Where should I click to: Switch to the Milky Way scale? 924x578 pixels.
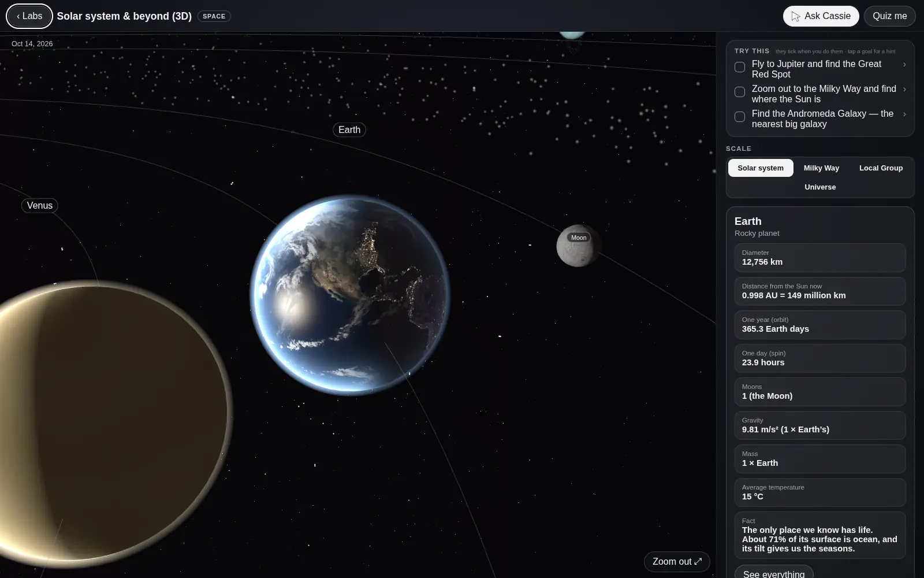click(x=821, y=168)
